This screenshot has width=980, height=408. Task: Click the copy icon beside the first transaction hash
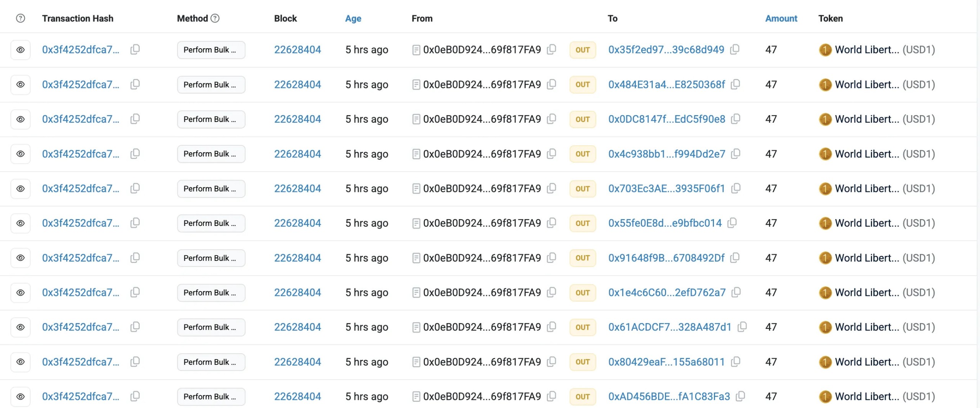pos(135,49)
